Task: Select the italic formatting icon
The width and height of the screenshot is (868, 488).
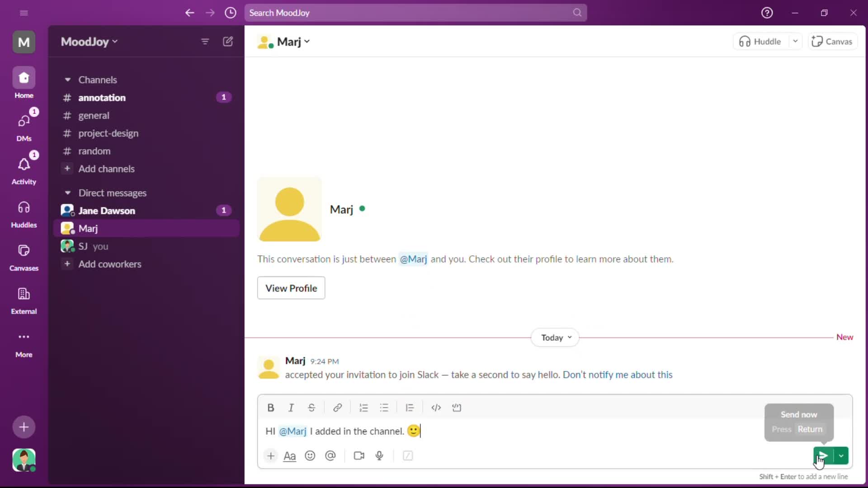Action: 291,408
